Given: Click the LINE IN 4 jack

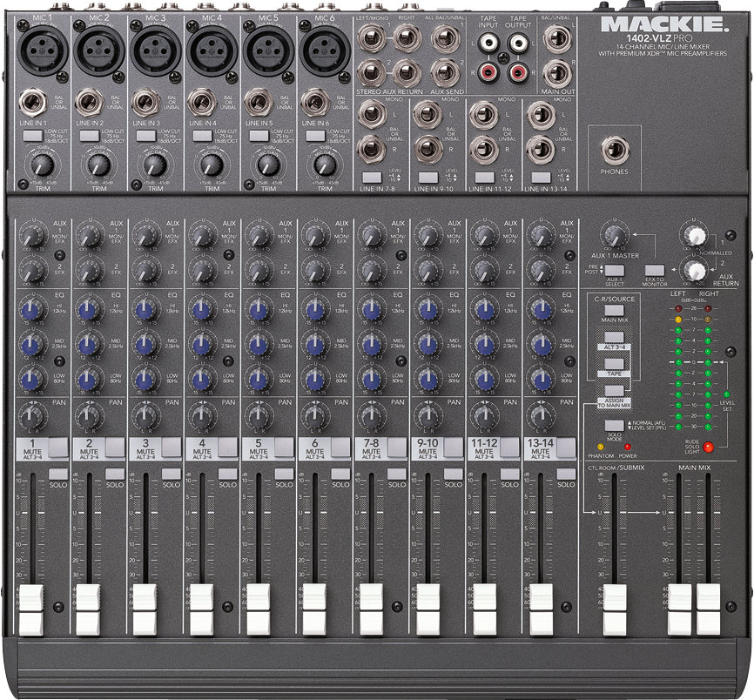Looking at the screenshot, I should (x=201, y=103).
